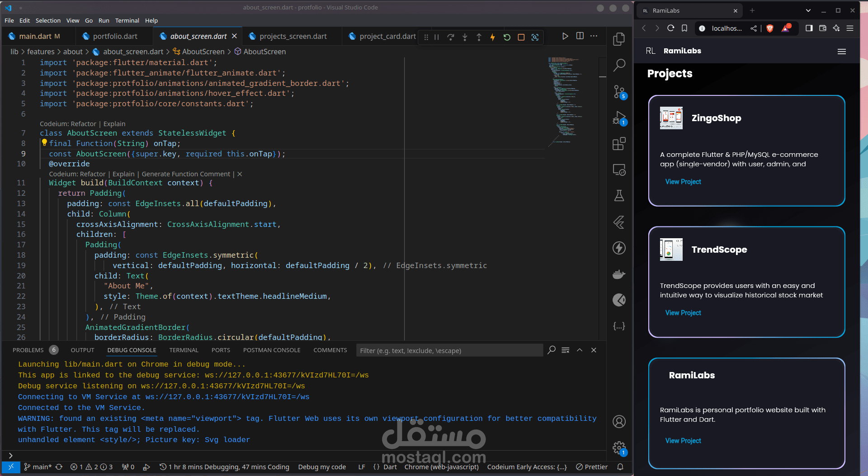
Task: Click the magnifier icon beside console filter
Action: 552,350
